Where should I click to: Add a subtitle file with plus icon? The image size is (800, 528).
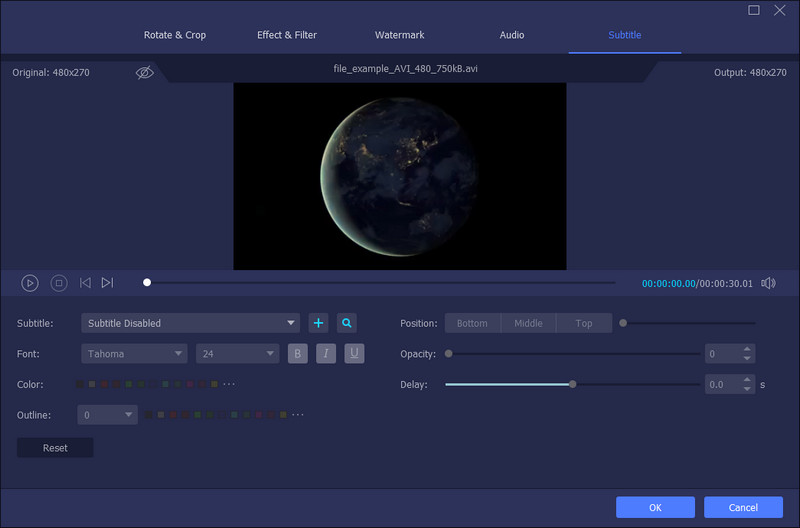(319, 323)
